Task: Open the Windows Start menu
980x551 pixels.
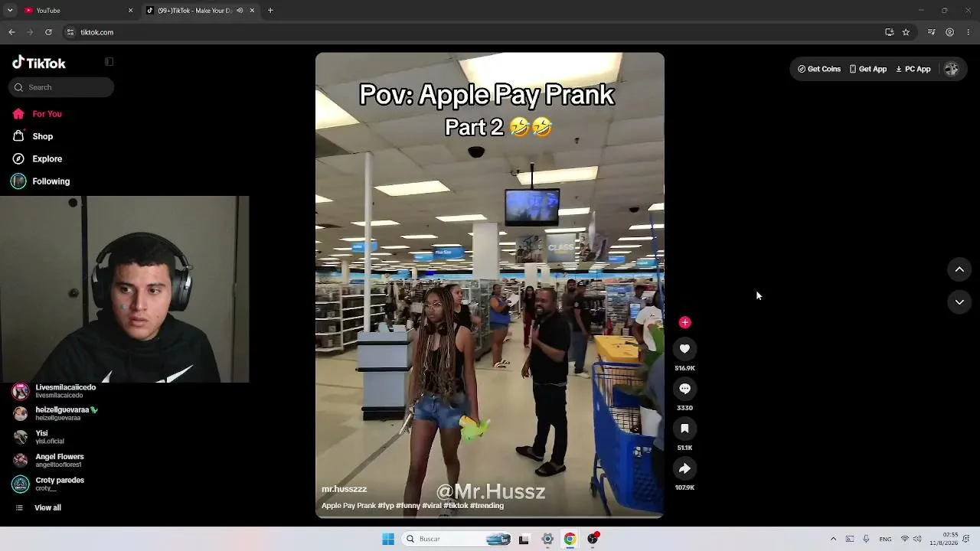Action: coord(388,539)
